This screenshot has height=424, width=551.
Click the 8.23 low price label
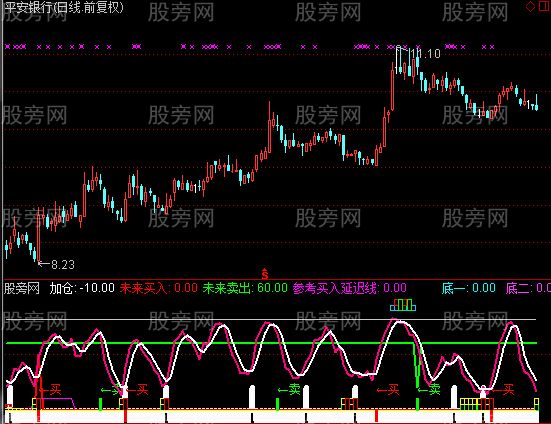[63, 265]
